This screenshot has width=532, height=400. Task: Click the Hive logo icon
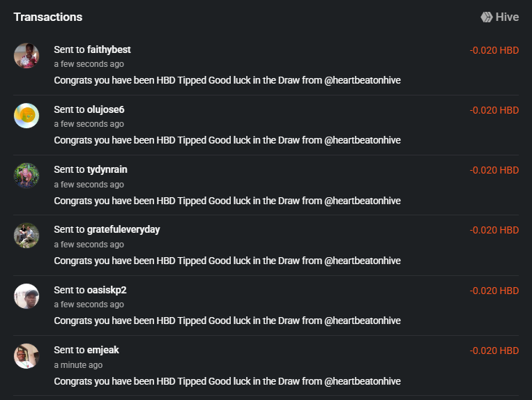click(x=487, y=17)
